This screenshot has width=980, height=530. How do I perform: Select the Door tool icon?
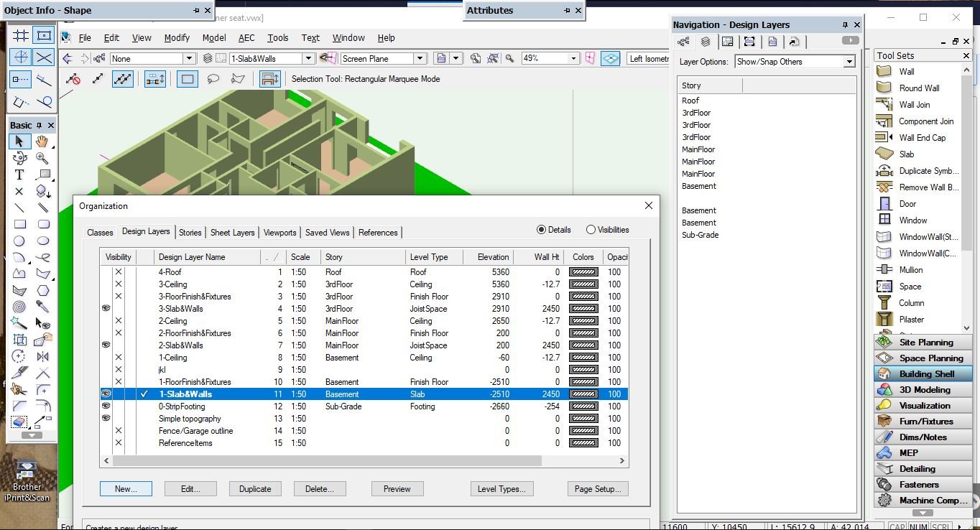click(x=884, y=203)
